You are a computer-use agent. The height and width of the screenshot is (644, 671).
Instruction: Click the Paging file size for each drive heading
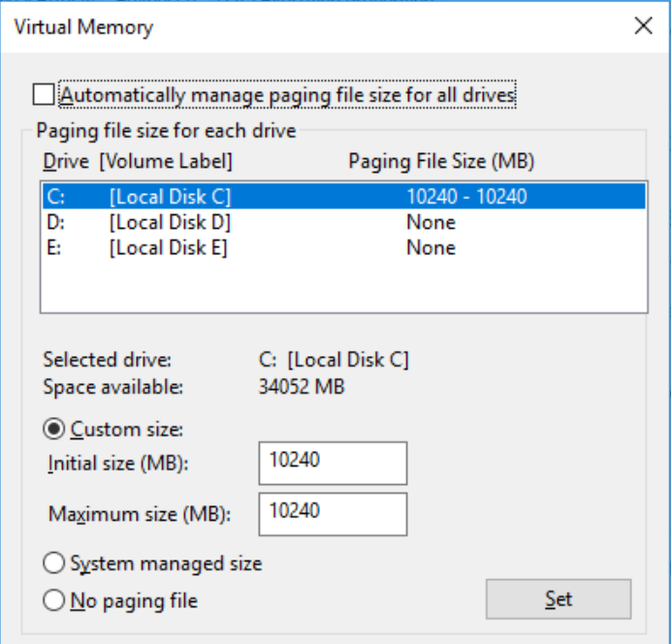(166, 129)
